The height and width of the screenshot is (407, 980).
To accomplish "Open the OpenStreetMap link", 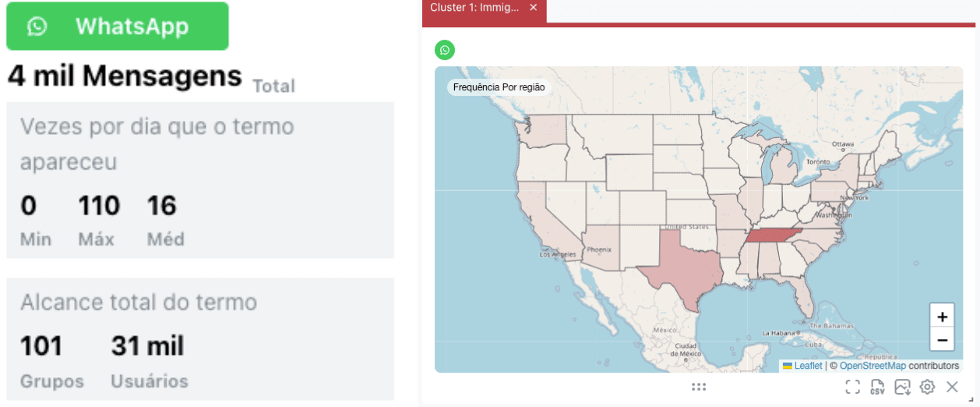I will point(872,366).
